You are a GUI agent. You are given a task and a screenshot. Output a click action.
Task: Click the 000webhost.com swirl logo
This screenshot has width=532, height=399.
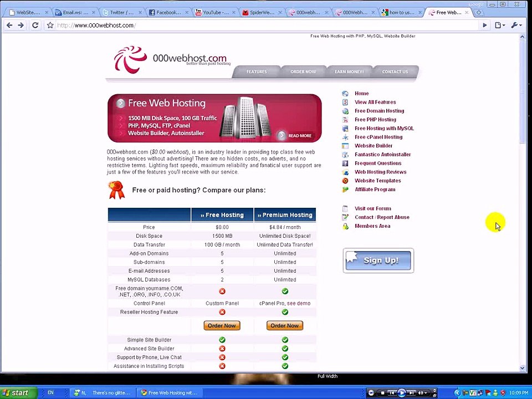[x=130, y=60]
